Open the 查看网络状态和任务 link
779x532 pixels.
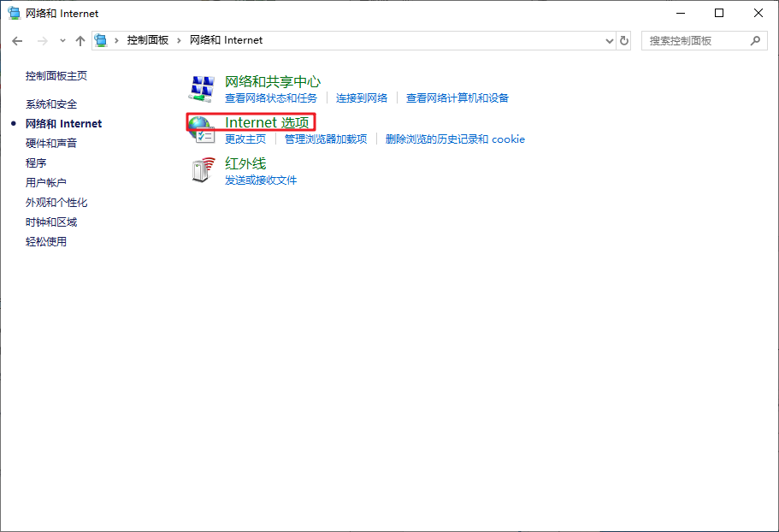coord(270,98)
